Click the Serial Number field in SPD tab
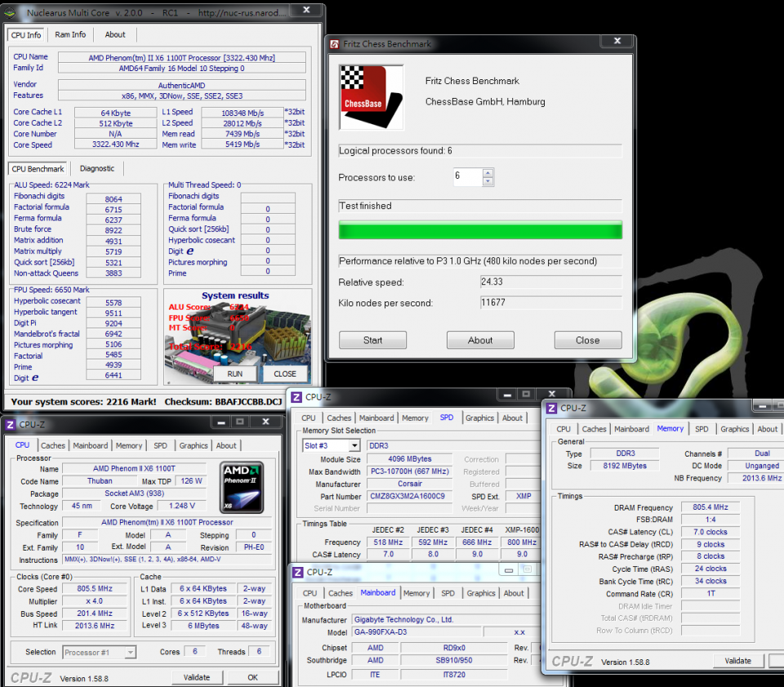 click(408, 507)
